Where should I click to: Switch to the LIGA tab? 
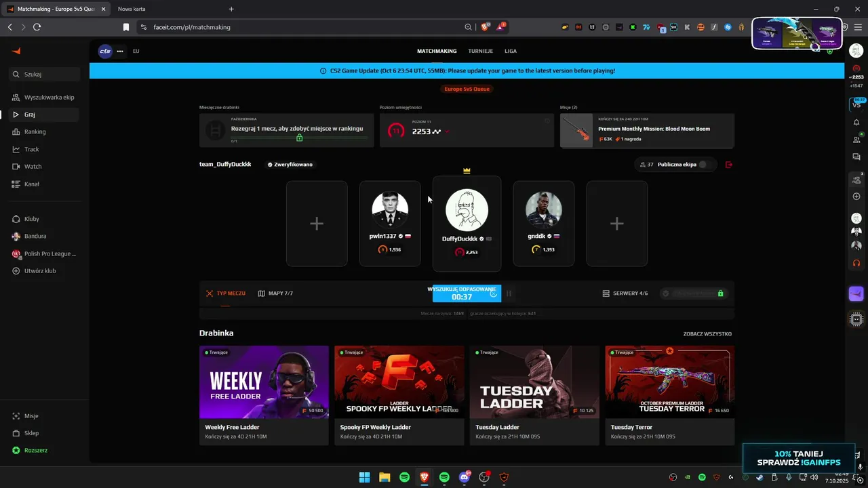point(511,51)
